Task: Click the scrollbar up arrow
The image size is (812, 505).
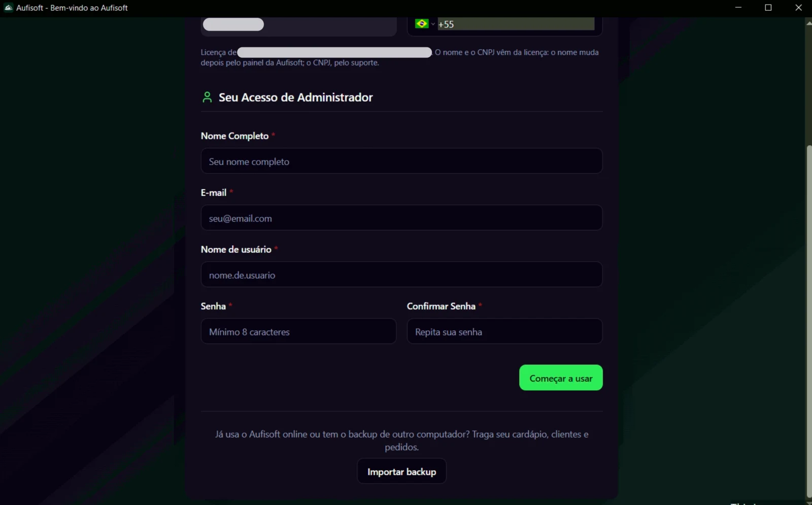Action: click(x=808, y=23)
